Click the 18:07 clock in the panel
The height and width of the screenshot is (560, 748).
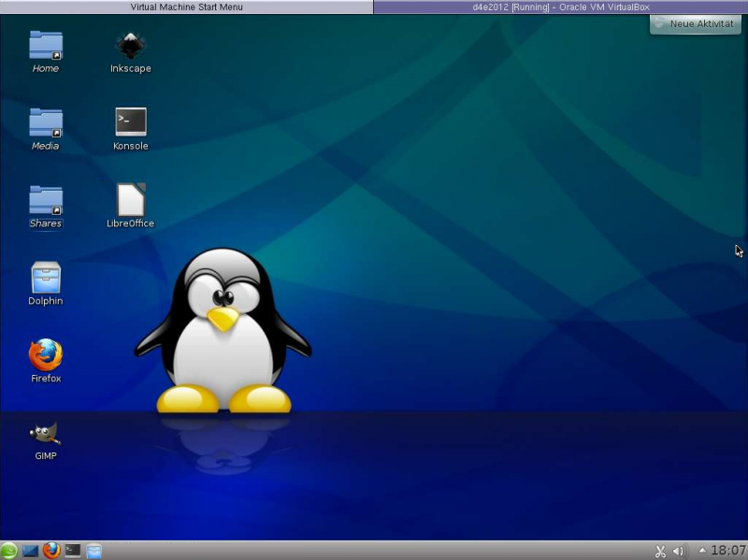pos(728,551)
